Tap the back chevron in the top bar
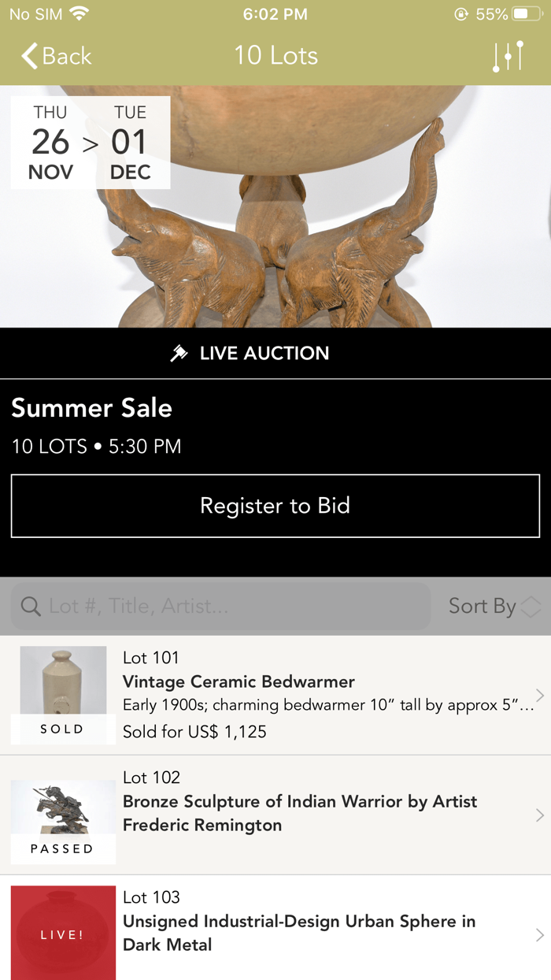This screenshot has height=980, width=551. tap(28, 56)
